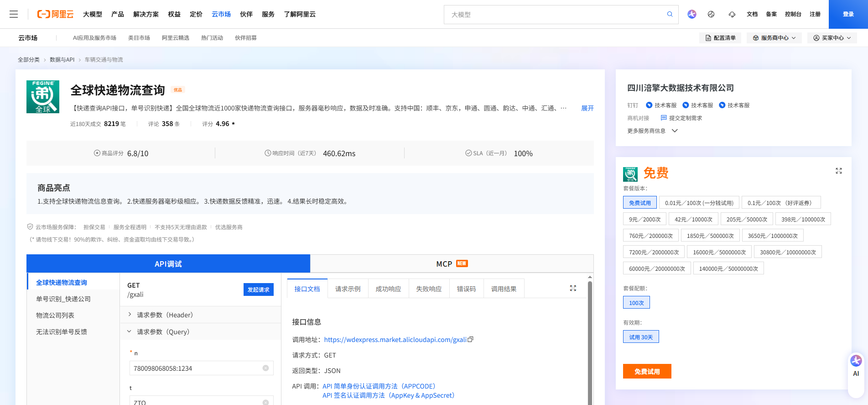The image size is (868, 405).
Task: Go to 数据与API in the breadcrumb
Action: point(62,59)
